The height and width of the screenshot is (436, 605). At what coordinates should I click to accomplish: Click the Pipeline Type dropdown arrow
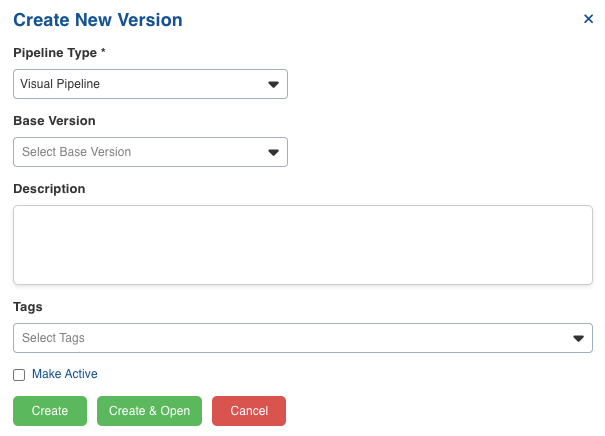273,84
